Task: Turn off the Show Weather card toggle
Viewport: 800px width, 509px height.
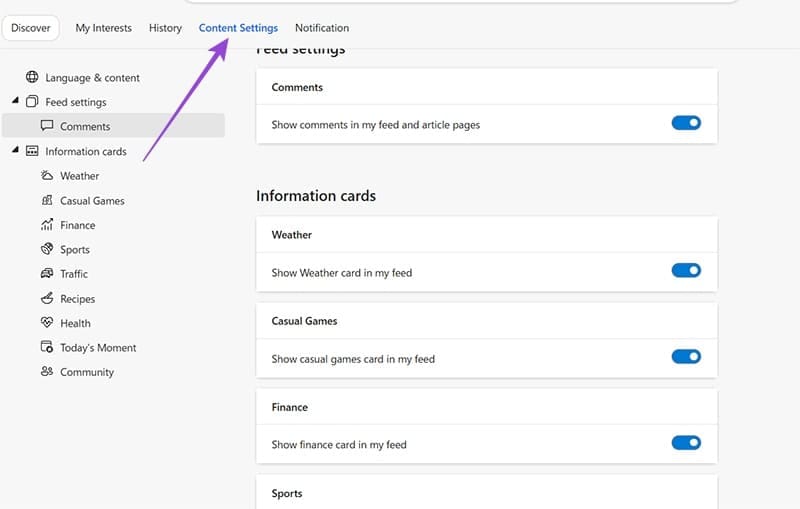Action: pyautogui.click(x=686, y=271)
